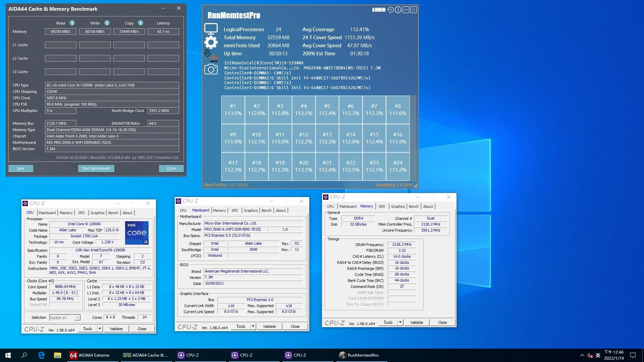Click the Read info icon in AIDA64

click(x=72, y=23)
